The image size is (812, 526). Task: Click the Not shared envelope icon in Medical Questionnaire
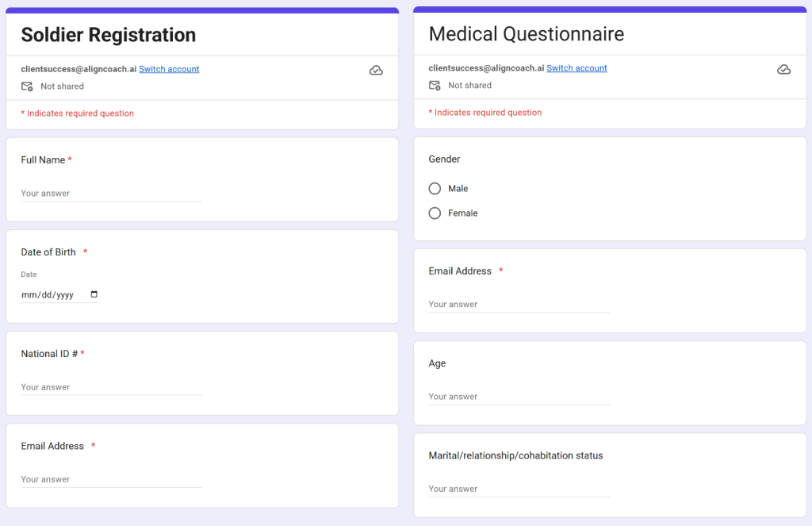point(435,86)
